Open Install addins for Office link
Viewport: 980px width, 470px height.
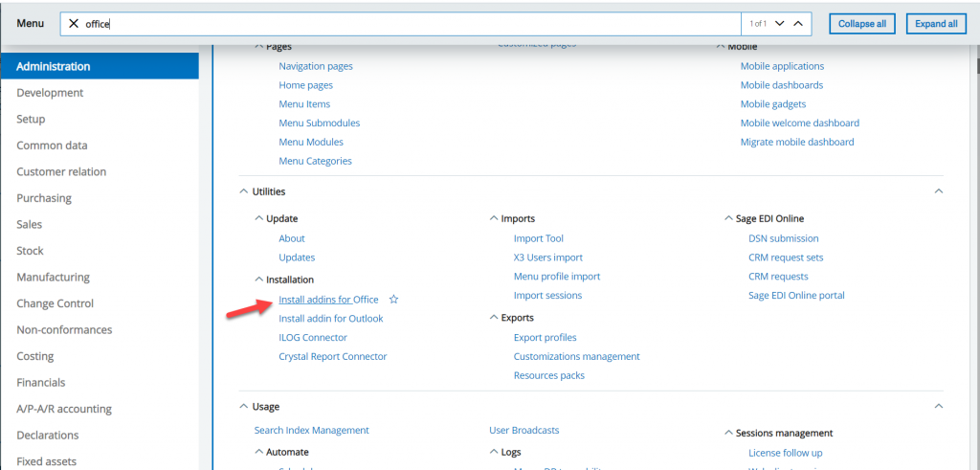point(329,300)
